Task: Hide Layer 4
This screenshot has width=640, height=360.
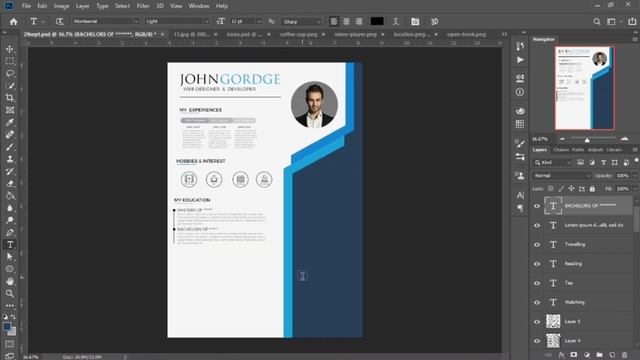Action: click(537, 341)
